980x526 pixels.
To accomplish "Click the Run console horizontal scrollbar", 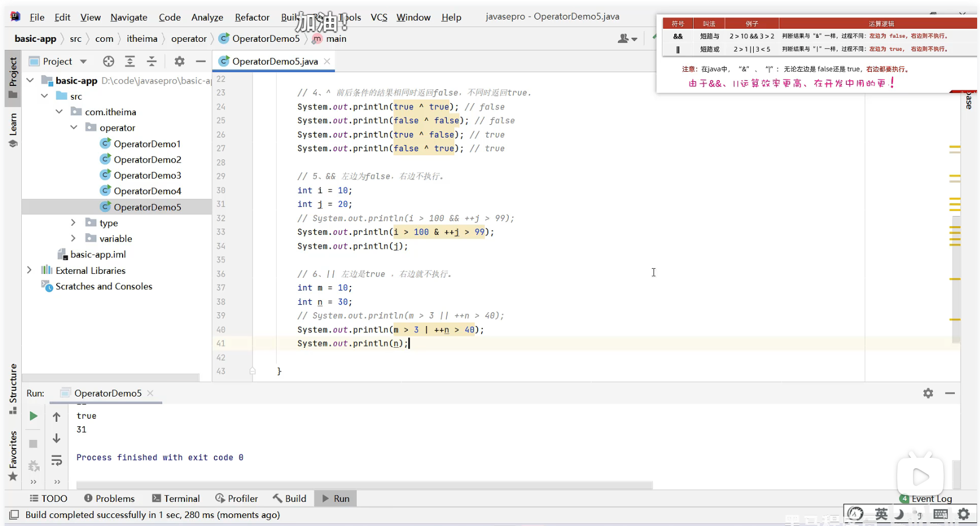I will pyautogui.click(x=364, y=485).
